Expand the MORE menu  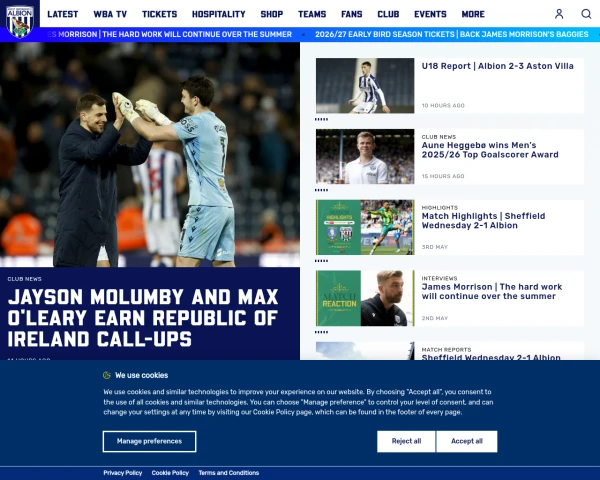473,14
